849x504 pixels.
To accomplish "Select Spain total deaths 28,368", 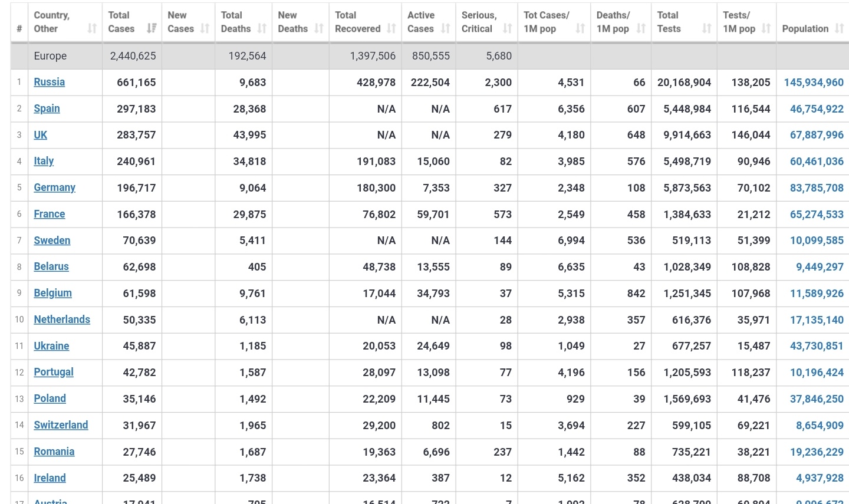I will tap(249, 109).
